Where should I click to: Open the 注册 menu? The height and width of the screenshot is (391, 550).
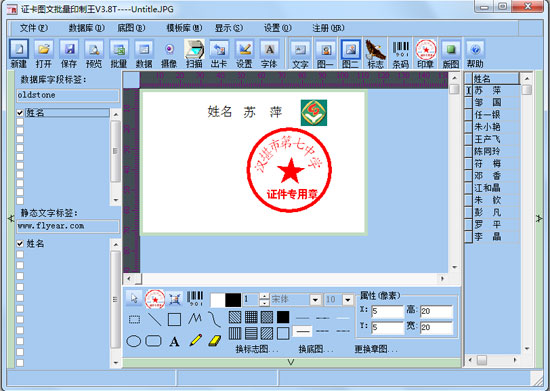[x=328, y=28]
